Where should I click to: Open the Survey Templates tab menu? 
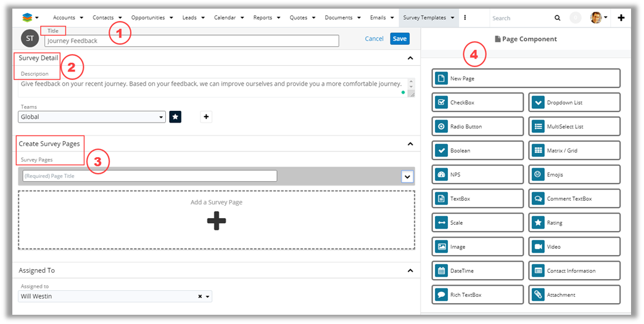click(429, 18)
